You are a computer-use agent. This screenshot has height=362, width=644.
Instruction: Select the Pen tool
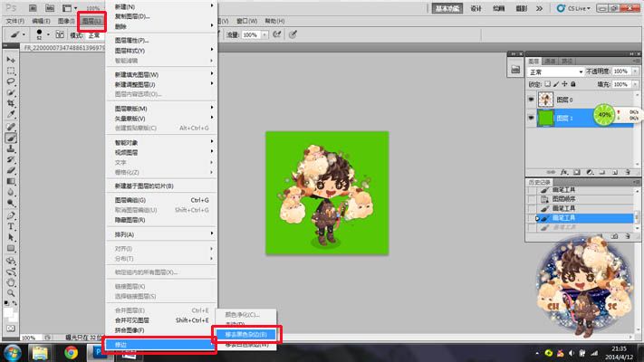(x=11, y=215)
